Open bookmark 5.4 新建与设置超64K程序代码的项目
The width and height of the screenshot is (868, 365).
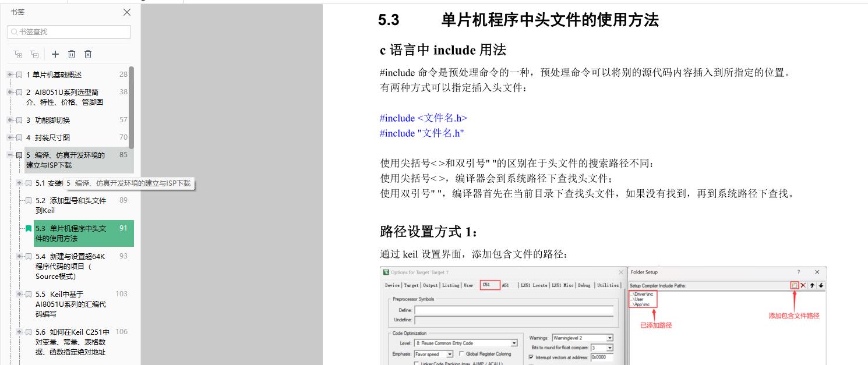[70, 266]
